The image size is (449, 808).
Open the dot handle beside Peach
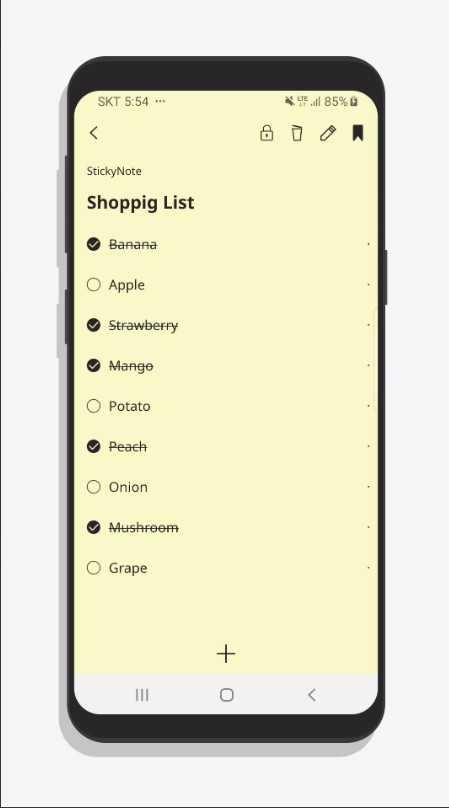368,446
